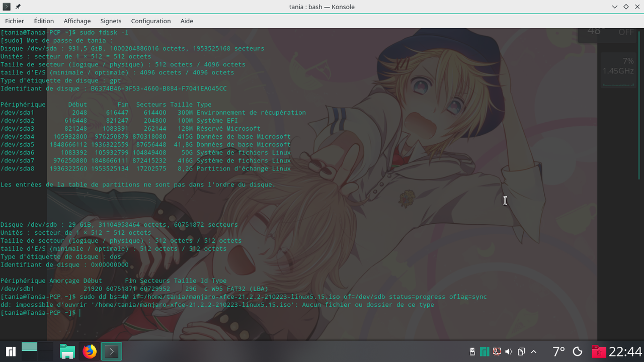Maximize the Konsole window

tap(626, 7)
